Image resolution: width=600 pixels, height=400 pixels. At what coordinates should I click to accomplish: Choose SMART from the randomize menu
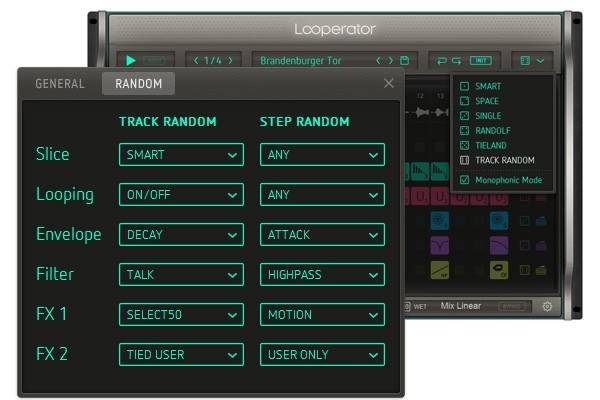point(488,86)
